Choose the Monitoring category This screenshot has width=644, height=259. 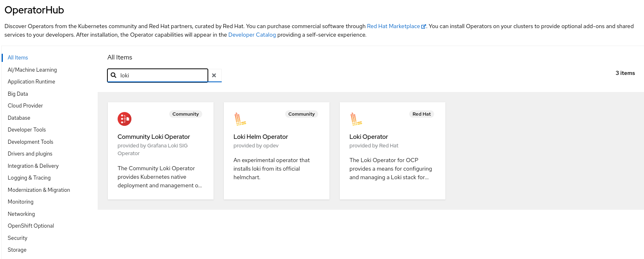21,202
